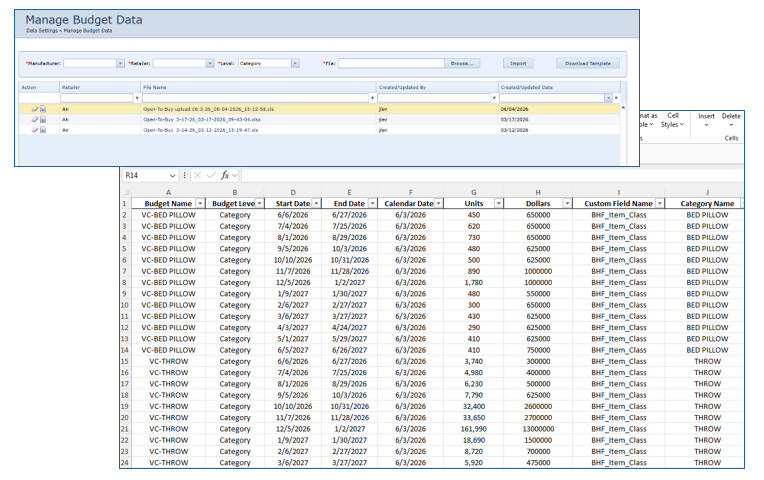Screen dimensions: 764x480
Task: Open the Open-To-Buy upload 06-3-26 file link
Action: [x=209, y=109]
